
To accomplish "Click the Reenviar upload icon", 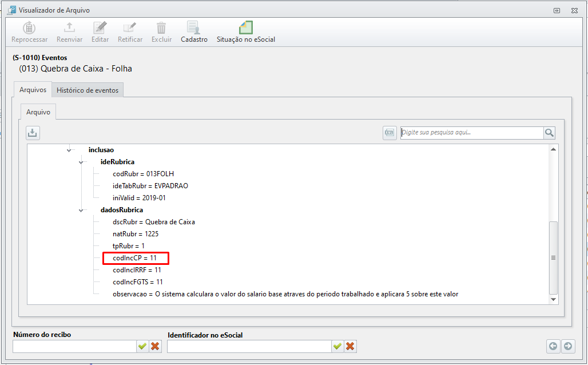I will click(x=69, y=28).
